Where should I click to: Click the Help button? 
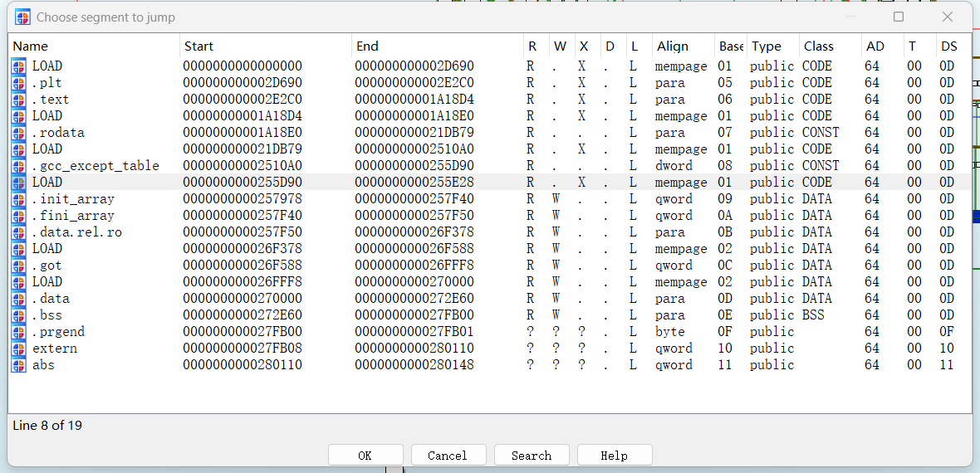click(615, 456)
